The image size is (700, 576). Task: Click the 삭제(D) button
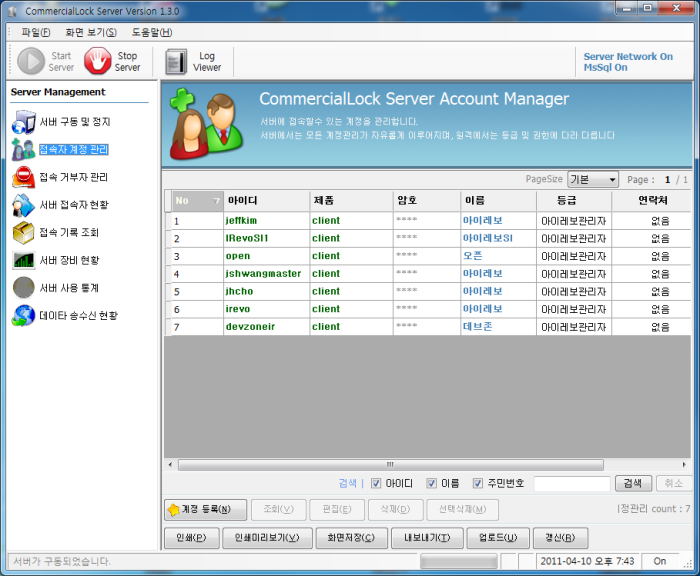click(396, 509)
